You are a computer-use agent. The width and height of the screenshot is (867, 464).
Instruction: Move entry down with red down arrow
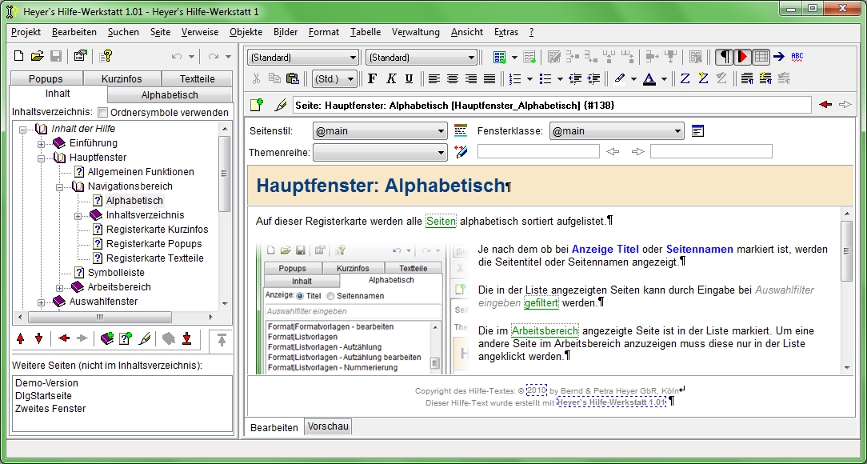tap(39, 338)
